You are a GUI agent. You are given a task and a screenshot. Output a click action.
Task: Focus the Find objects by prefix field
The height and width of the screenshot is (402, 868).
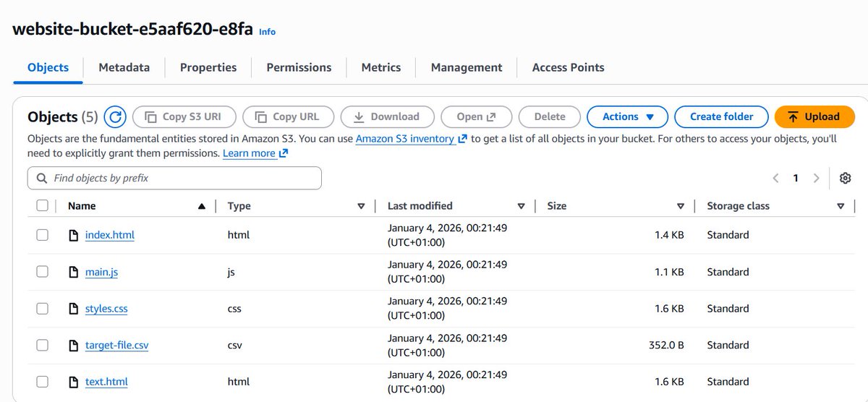[174, 178]
